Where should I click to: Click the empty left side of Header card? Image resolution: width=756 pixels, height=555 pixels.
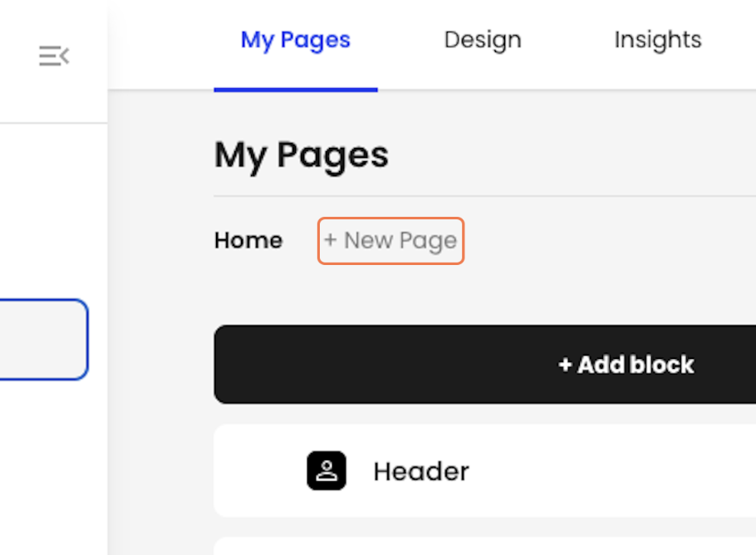[x=260, y=470]
